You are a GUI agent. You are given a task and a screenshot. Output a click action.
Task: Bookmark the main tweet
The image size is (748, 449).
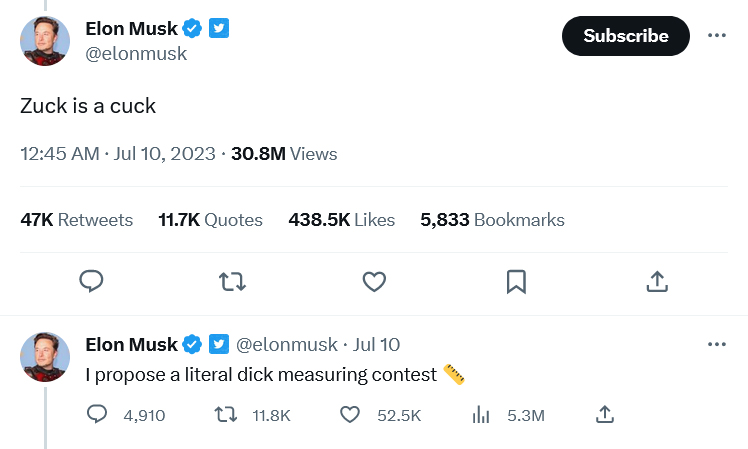coord(516,282)
